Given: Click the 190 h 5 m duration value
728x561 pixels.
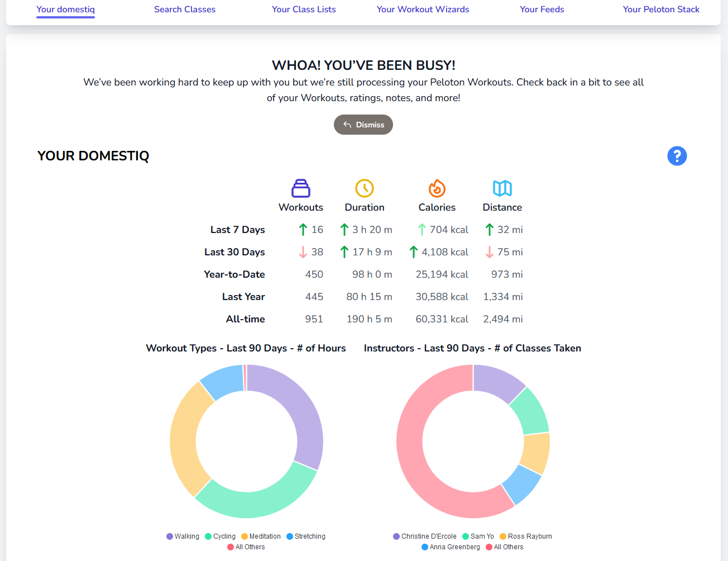Looking at the screenshot, I should tap(370, 319).
